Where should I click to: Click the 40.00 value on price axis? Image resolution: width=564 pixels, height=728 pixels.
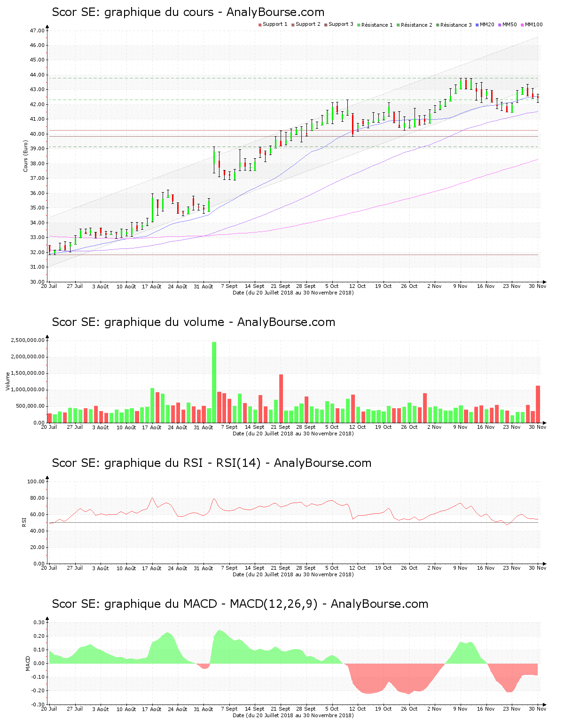pos(37,134)
